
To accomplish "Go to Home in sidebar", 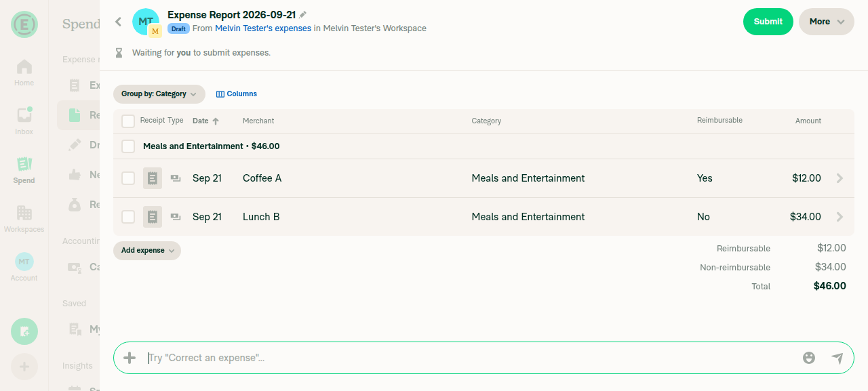I will pyautogui.click(x=24, y=73).
